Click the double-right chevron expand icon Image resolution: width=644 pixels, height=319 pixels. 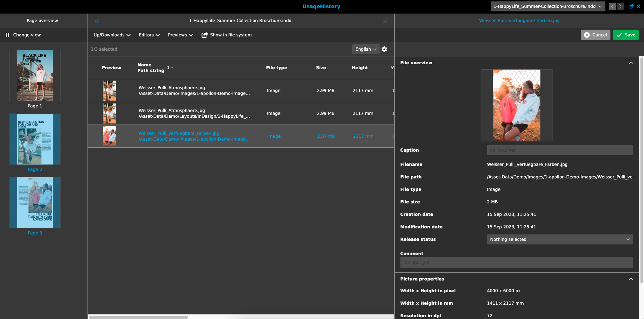tap(385, 21)
